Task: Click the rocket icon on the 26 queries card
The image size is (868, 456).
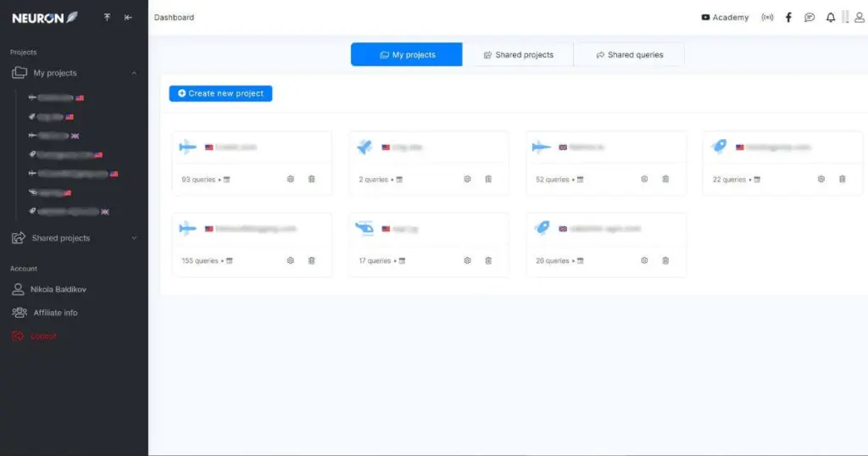Action: [x=542, y=227]
